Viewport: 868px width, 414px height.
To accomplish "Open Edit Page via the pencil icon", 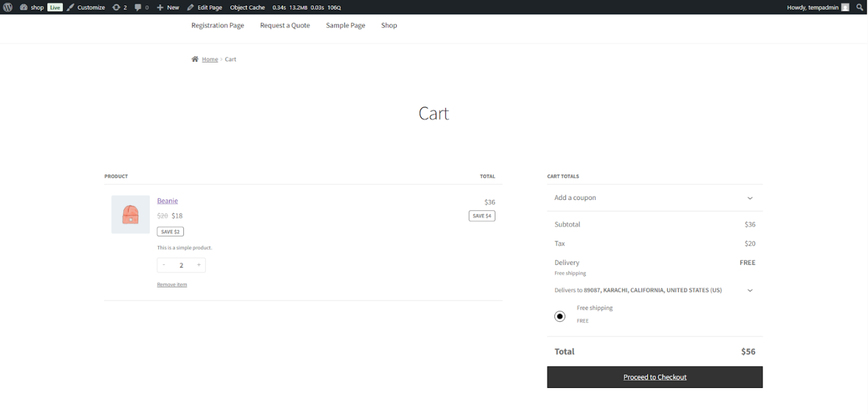I will 204,7.
